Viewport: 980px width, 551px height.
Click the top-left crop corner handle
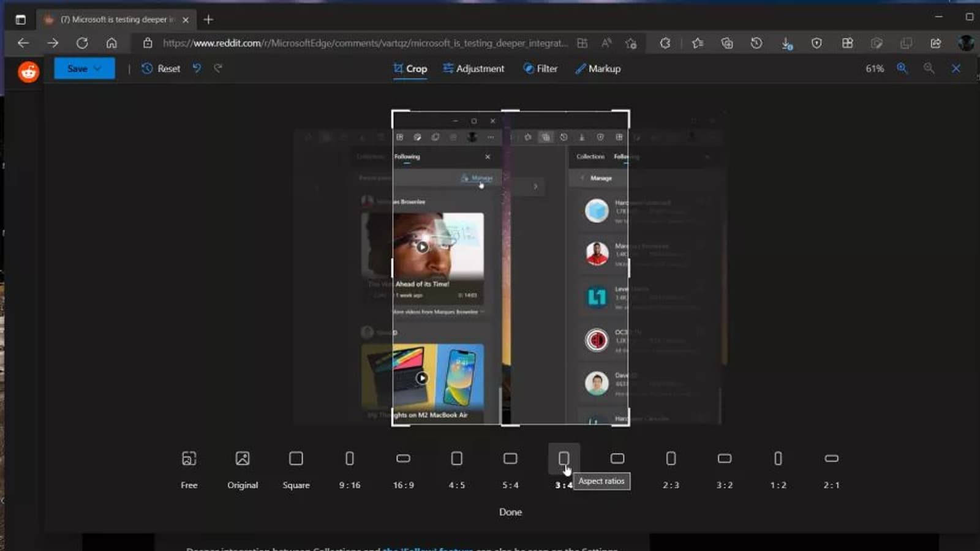click(393, 112)
